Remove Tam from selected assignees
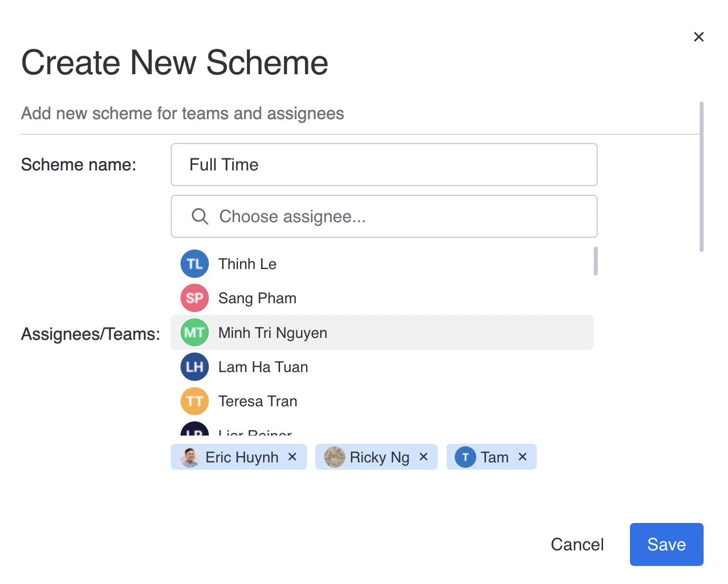This screenshot has width=728, height=584. click(x=522, y=457)
